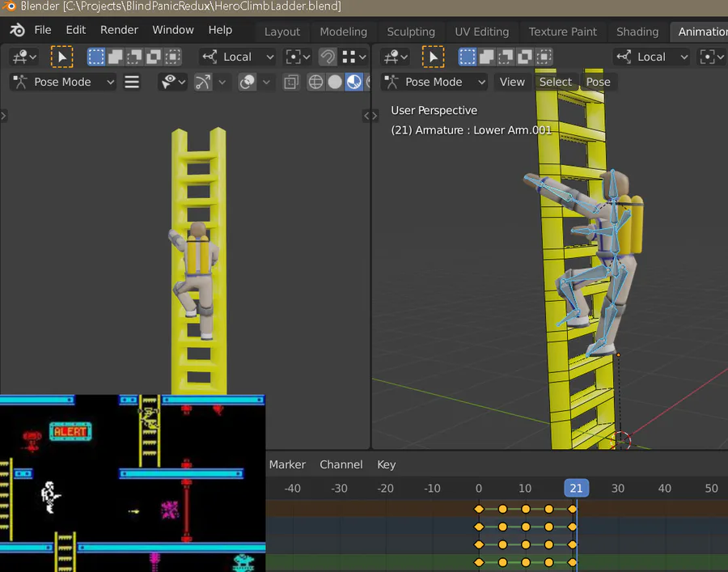
Task: Switch left viewport to solid shading
Action: tap(335, 82)
